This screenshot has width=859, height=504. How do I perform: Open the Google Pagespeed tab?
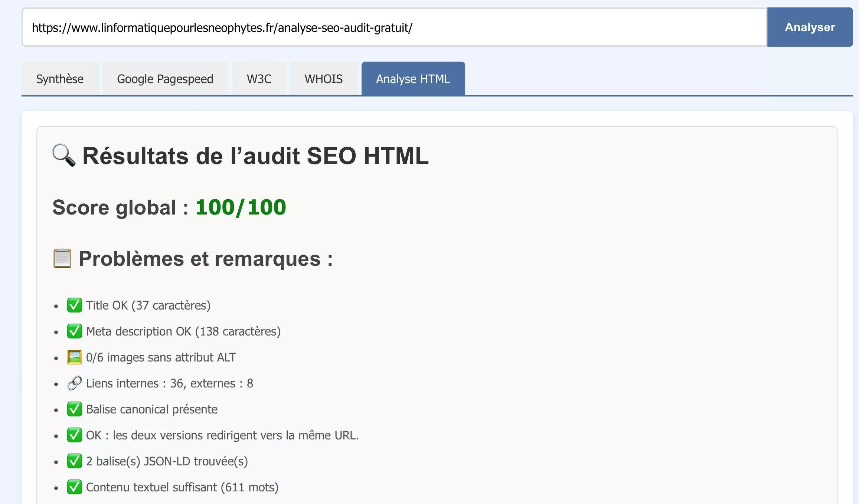(165, 78)
